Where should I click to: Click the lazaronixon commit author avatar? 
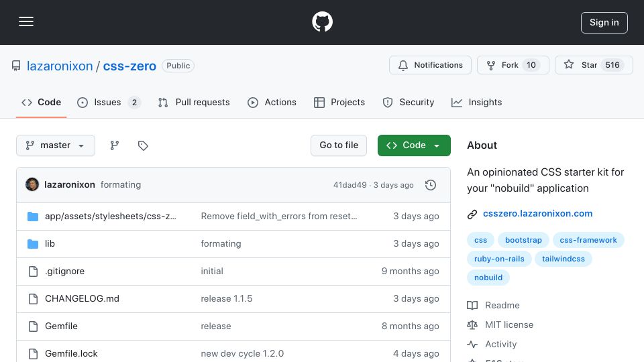coord(32,185)
